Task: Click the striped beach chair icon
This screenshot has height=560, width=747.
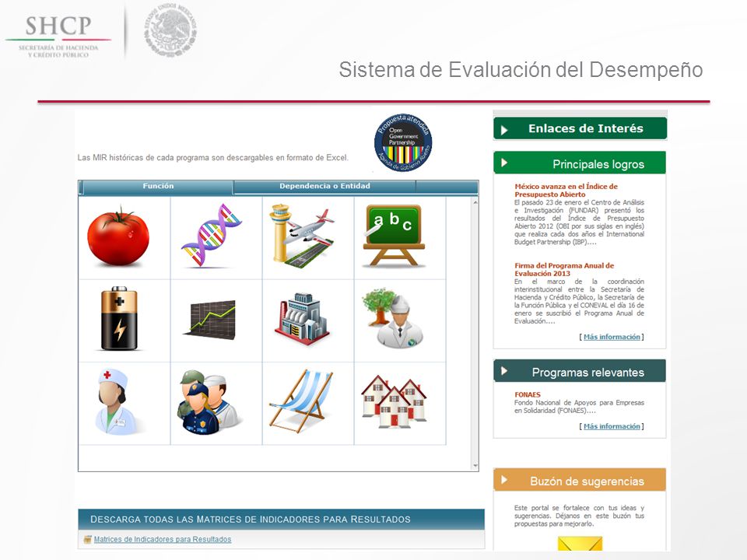Action: (300, 401)
